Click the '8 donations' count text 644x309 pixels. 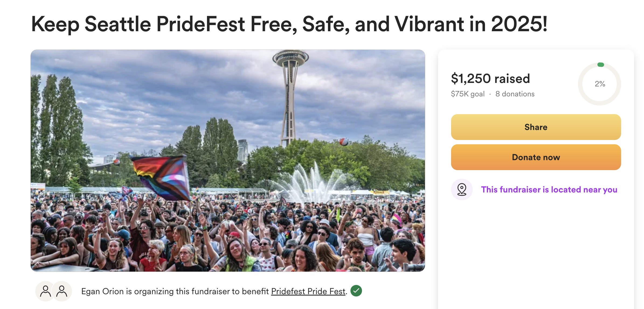515,94
